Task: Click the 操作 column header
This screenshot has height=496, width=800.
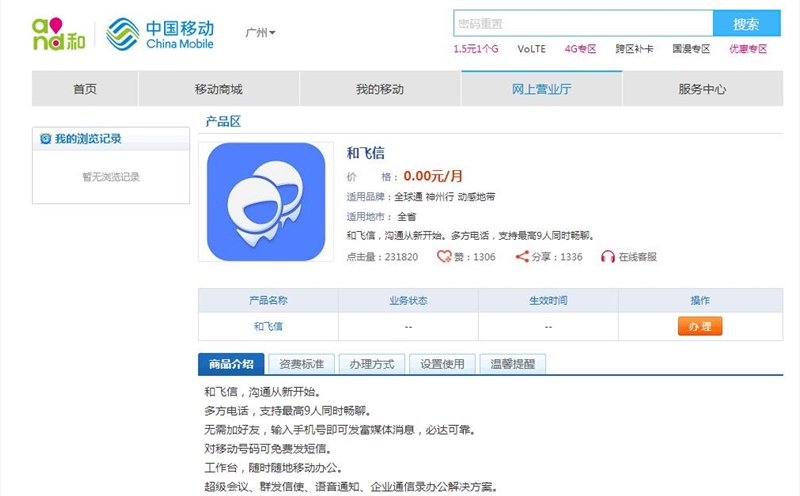Action: (x=700, y=301)
